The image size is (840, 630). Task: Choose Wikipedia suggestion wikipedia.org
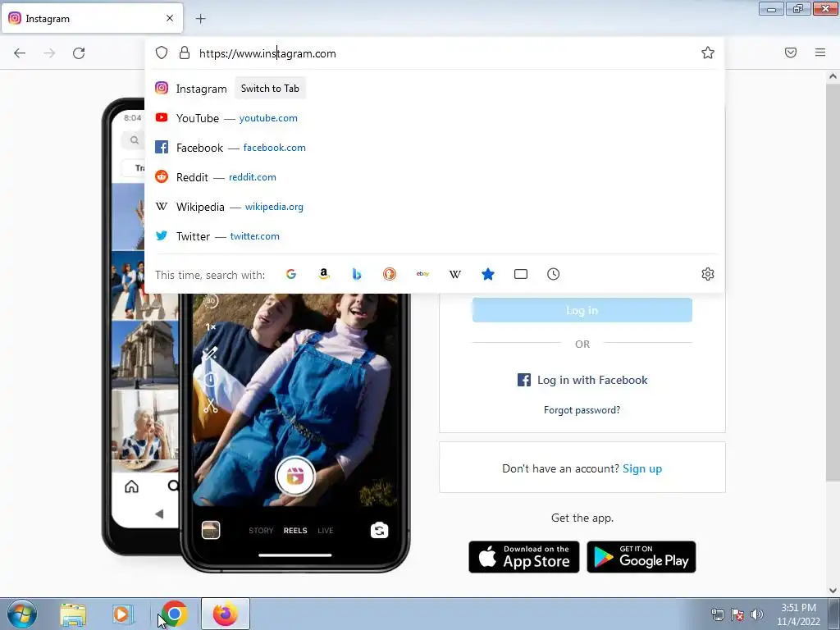pos(434,206)
